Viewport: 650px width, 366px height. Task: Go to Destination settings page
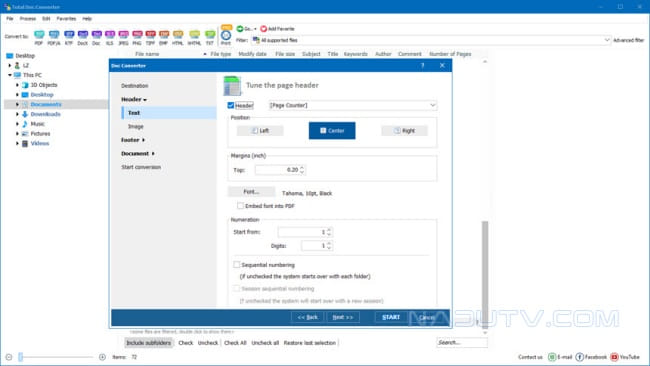pos(135,86)
